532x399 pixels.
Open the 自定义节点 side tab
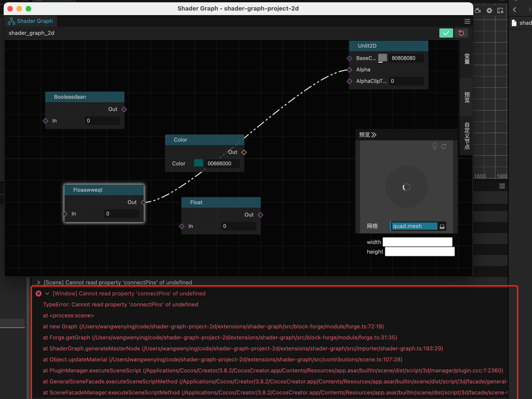[467, 136]
